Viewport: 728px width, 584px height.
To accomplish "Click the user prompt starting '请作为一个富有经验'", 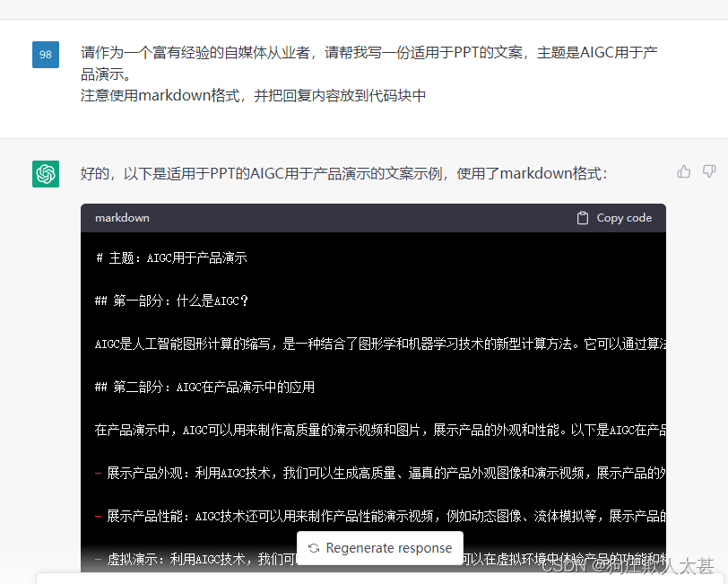I will pyautogui.click(x=369, y=63).
